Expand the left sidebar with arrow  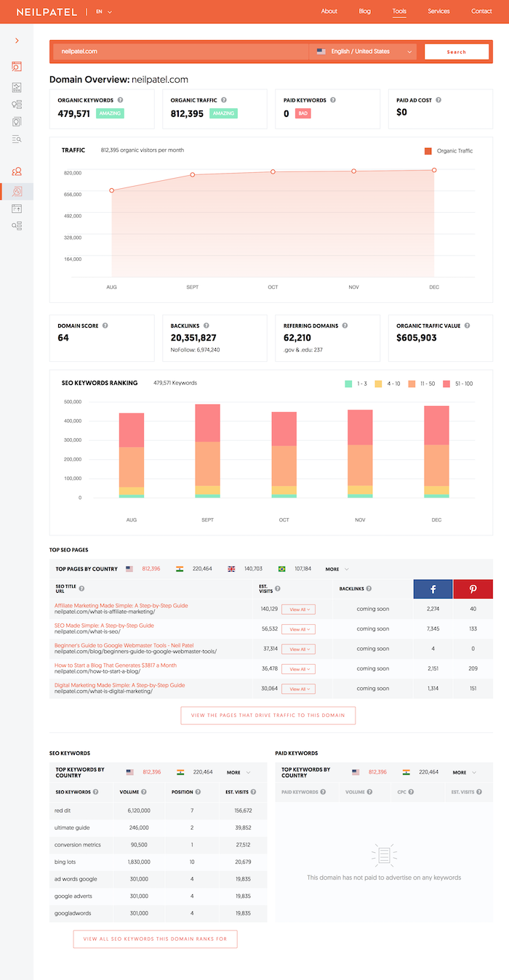17,41
